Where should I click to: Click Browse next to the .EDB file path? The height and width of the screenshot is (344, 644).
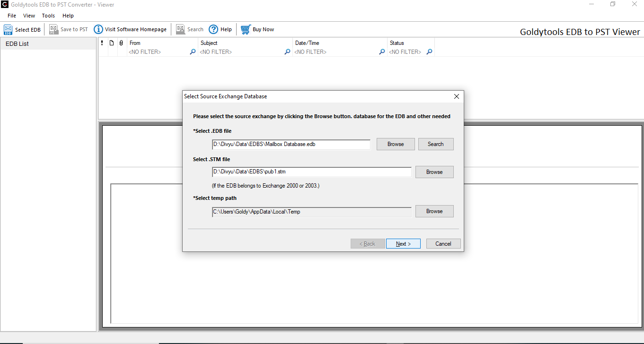coord(396,144)
